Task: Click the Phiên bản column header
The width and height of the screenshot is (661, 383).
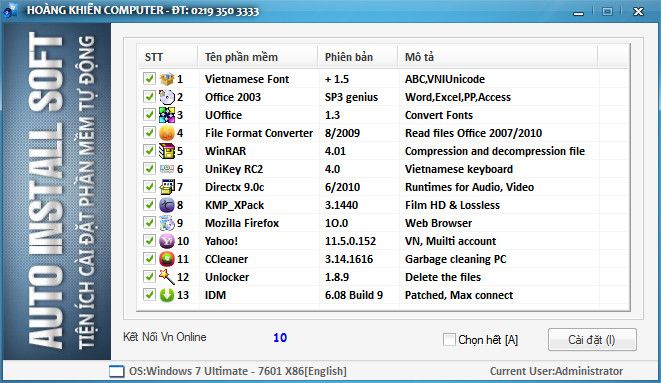Action: [358, 57]
